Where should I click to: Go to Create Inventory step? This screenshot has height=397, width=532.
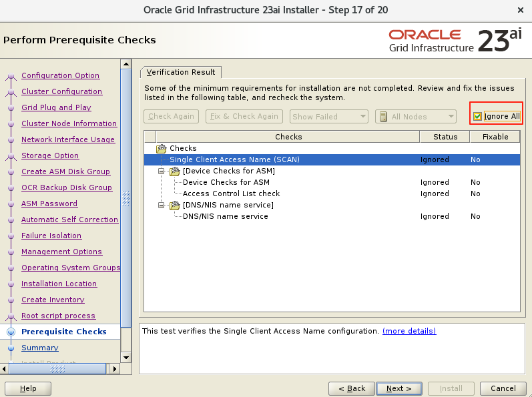pyautogui.click(x=53, y=300)
